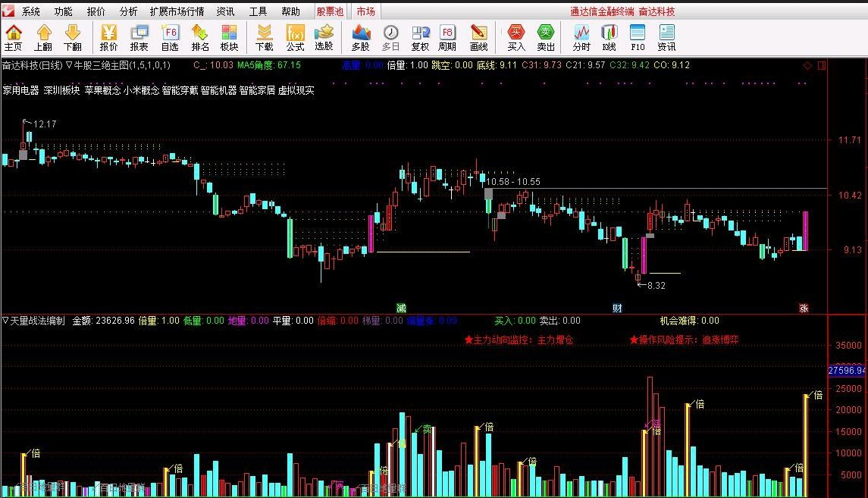Open the 板块 sectors icon
Screen dimensions: 868x498
click(229, 38)
